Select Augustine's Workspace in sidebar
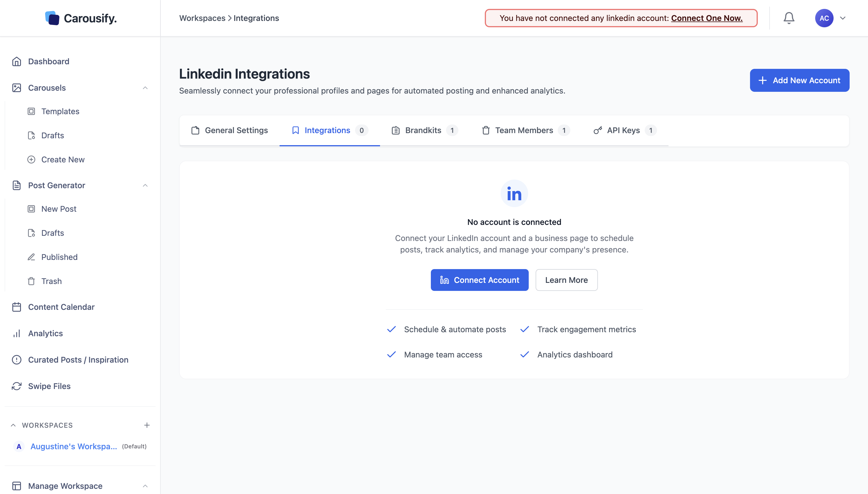Image resolution: width=868 pixels, height=494 pixels. (74, 446)
